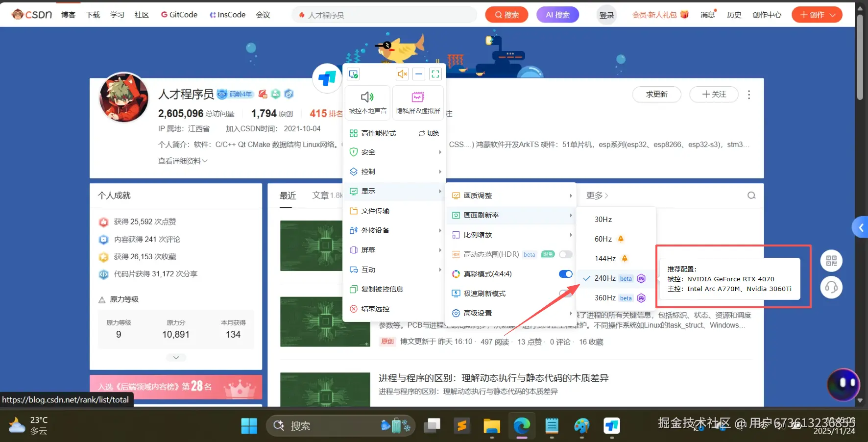Click the 求更新 button
The width and height of the screenshot is (868, 442).
pyautogui.click(x=656, y=94)
